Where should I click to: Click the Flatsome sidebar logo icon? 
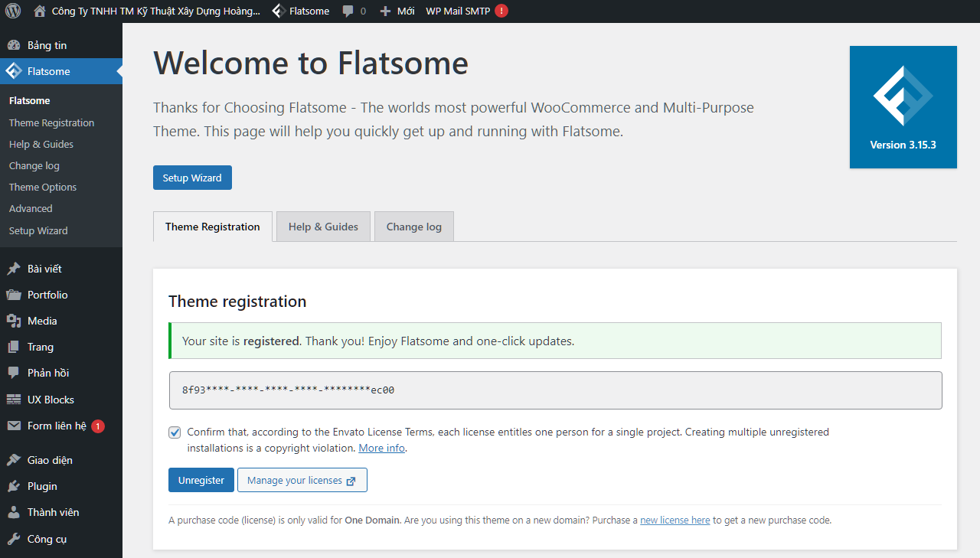click(x=13, y=71)
